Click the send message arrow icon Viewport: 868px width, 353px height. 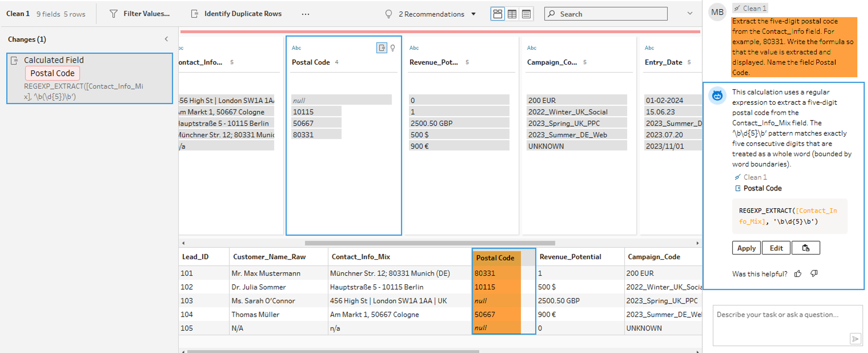point(855,339)
